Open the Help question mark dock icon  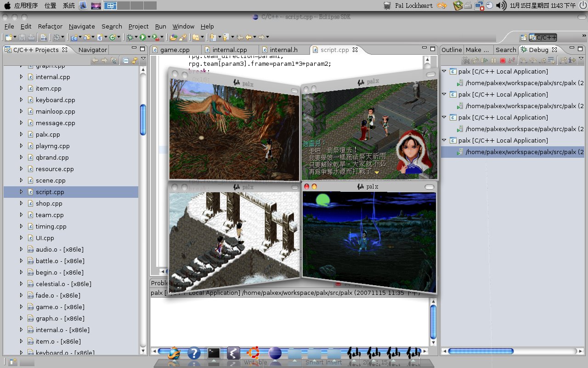[194, 353]
